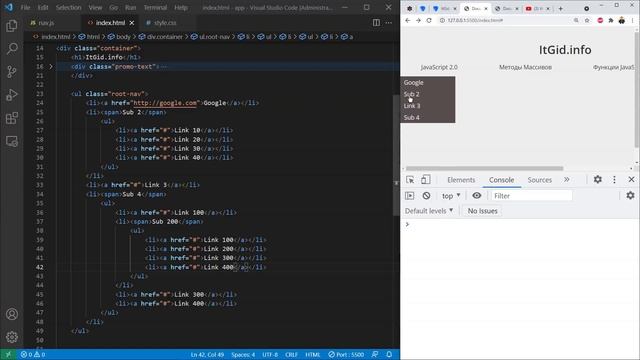This screenshot has height=360, width=640.
Task: Open the feedback icon in status bar
Action: 375,354
